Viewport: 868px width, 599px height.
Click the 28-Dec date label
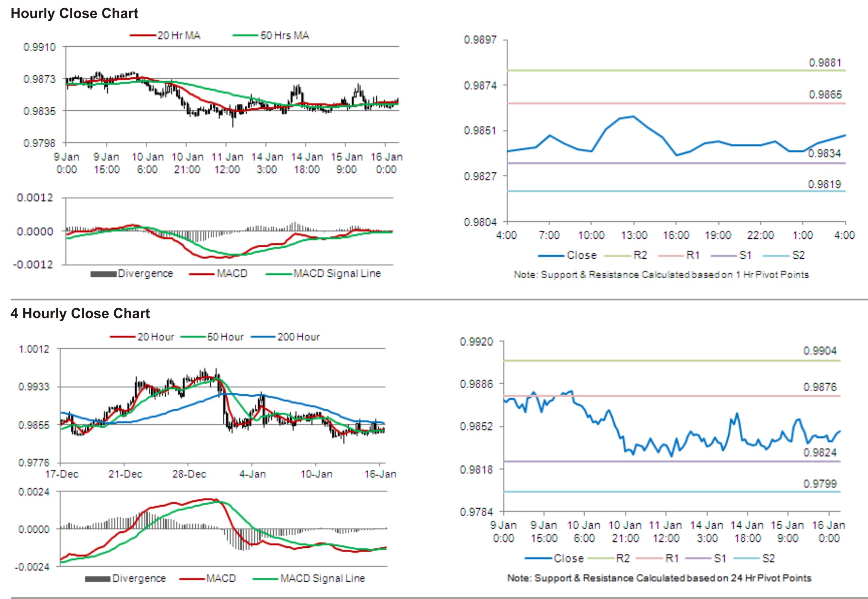pos(189,474)
